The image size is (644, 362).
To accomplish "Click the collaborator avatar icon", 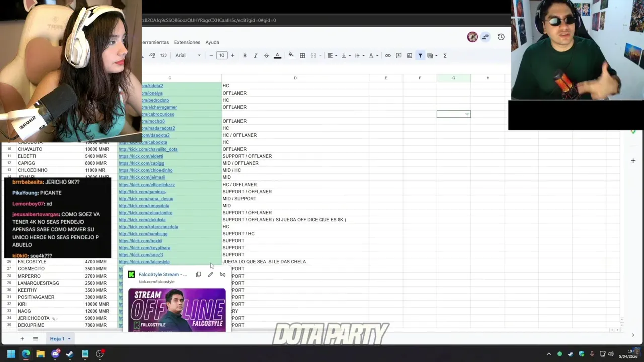I will [x=472, y=37].
